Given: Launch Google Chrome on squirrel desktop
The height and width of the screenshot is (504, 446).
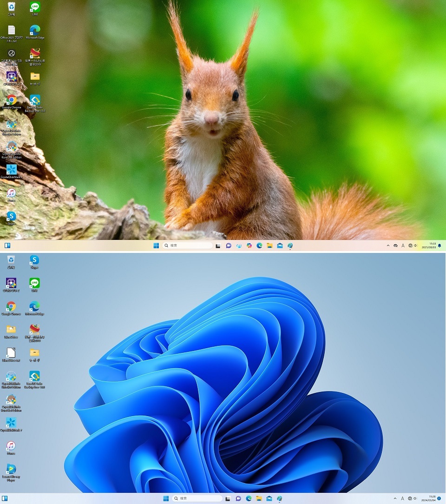Looking at the screenshot, I should tap(12, 102).
